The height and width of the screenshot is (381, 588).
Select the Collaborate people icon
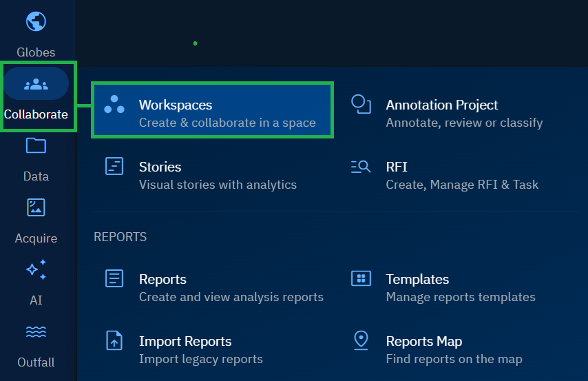point(36,84)
